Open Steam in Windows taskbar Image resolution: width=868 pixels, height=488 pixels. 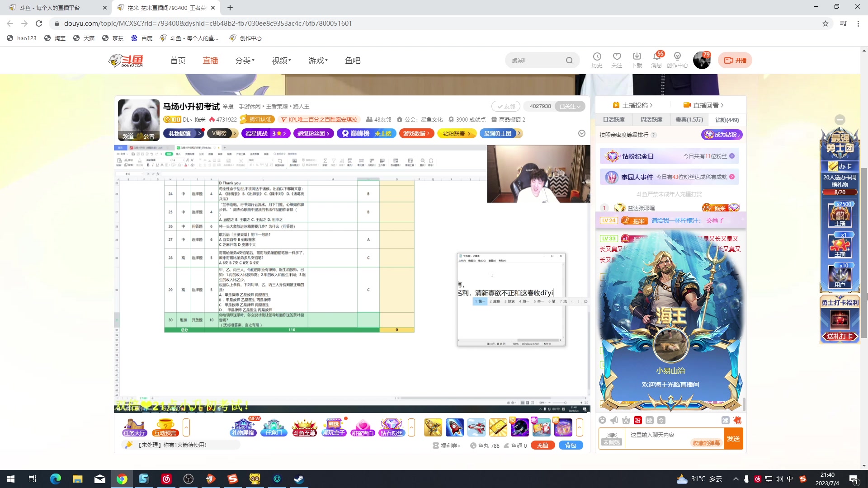(299, 479)
